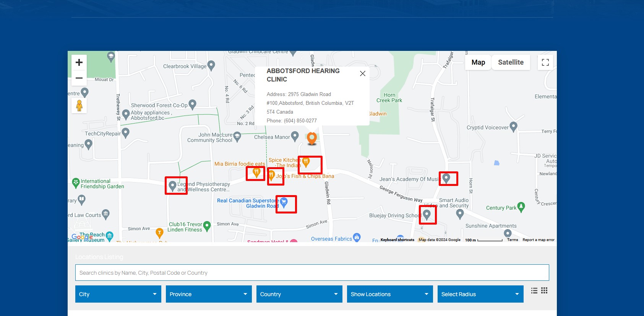The image size is (644, 316).
Task: Switch to grid view of locations
Action: coord(544,290)
